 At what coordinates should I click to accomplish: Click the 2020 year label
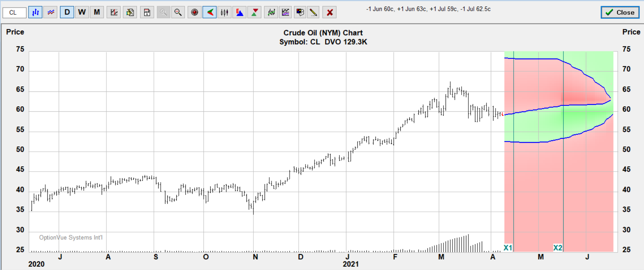pyautogui.click(x=36, y=264)
